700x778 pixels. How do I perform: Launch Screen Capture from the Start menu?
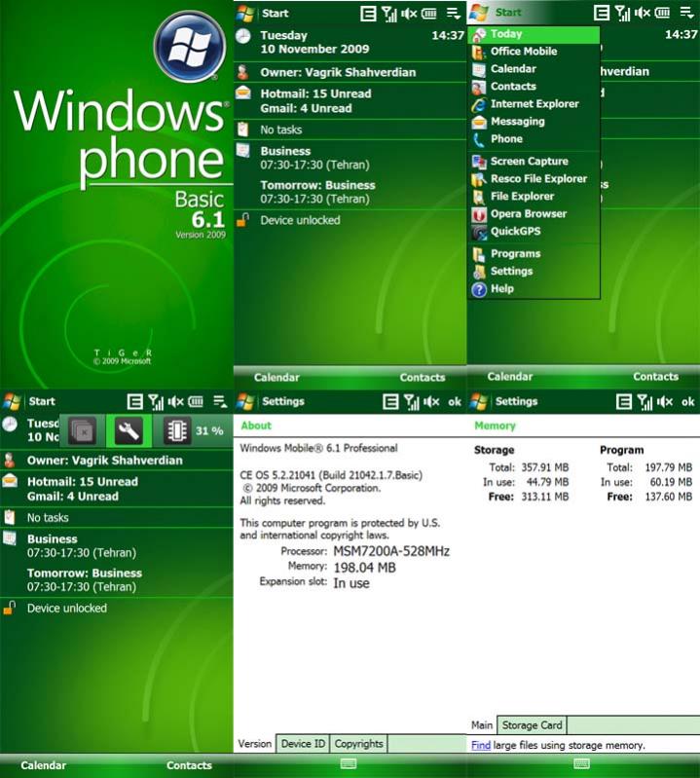(534, 162)
